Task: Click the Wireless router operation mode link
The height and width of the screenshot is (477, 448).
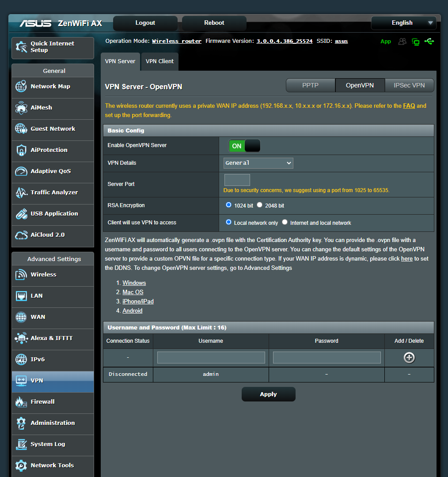Action: point(177,41)
